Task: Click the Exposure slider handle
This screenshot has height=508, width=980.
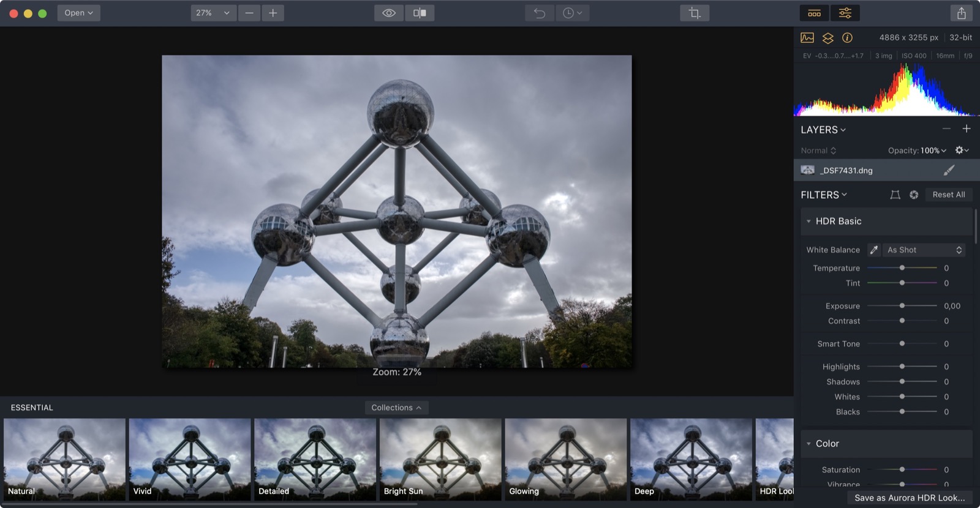Action: click(x=902, y=305)
